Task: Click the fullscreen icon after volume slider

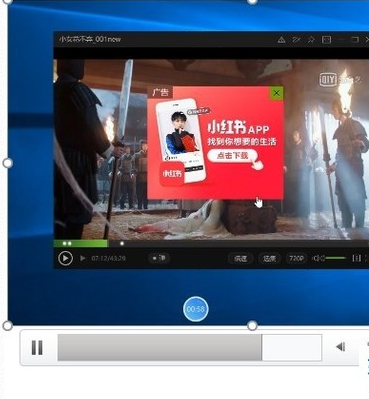Action: point(356,258)
